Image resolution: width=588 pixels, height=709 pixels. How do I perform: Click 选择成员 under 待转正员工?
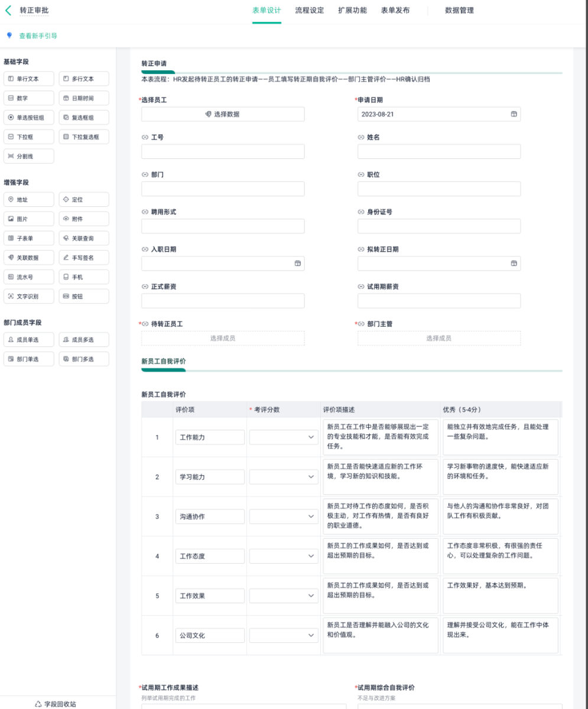click(x=223, y=338)
